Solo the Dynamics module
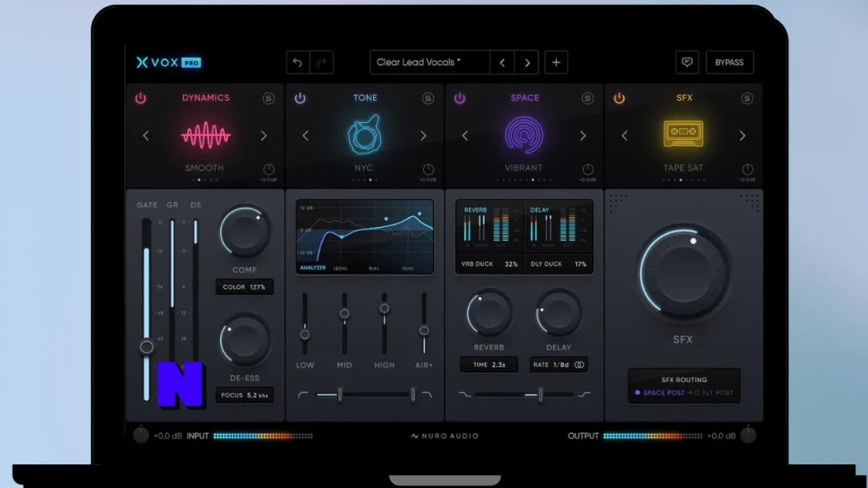The height and width of the screenshot is (488, 868). [269, 98]
